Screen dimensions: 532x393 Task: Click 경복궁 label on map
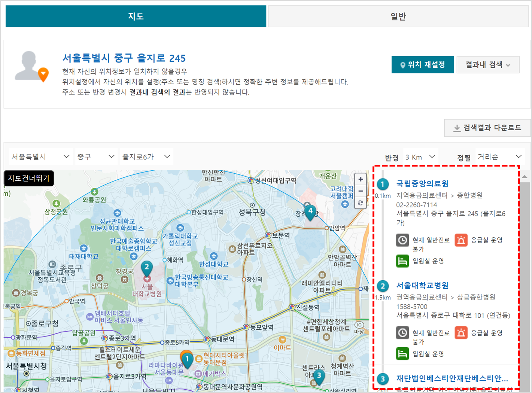click(29, 293)
